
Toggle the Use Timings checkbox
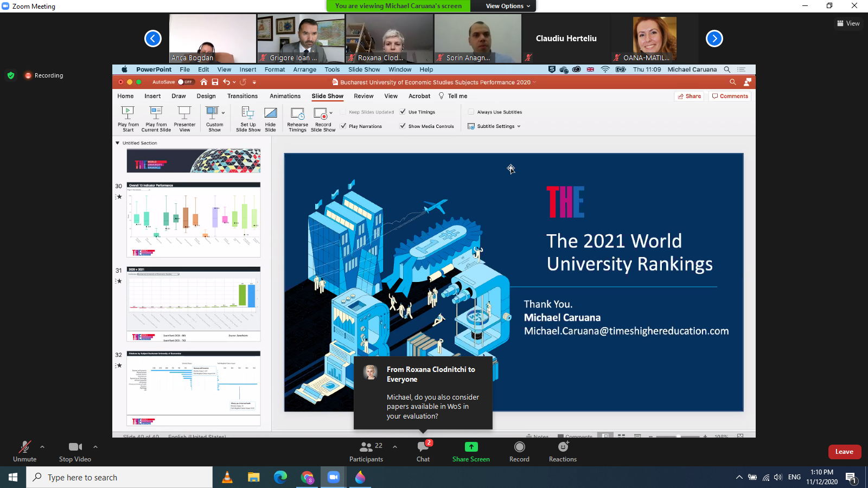(403, 112)
